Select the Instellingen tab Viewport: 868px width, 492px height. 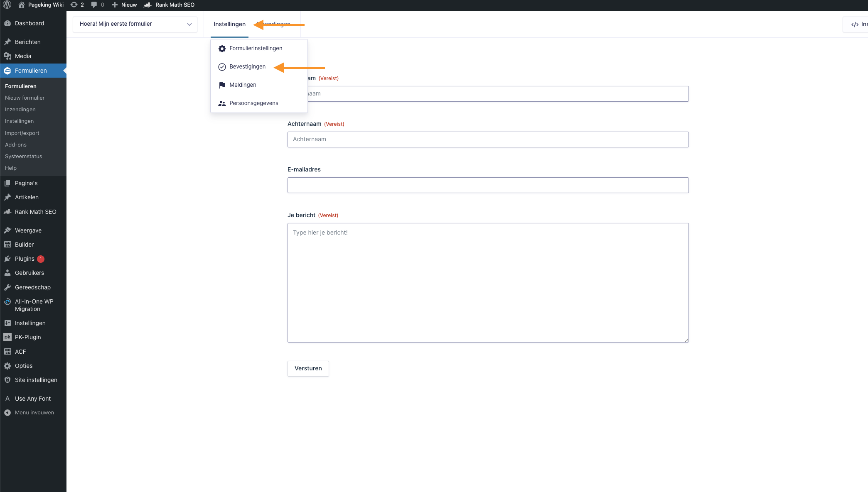(229, 24)
